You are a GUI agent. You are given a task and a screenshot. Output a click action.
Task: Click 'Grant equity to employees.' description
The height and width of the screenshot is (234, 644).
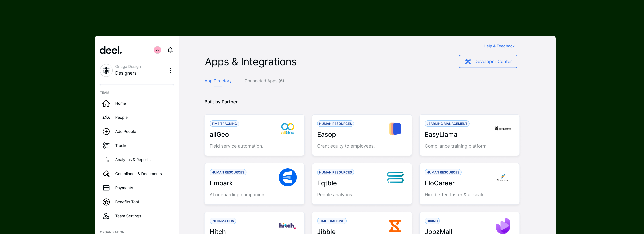[x=346, y=146]
